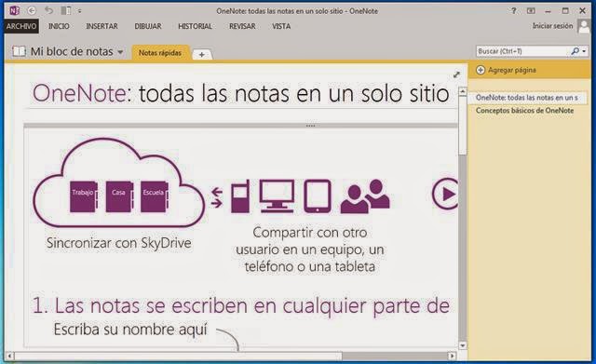Click the tablet device icon
The height and width of the screenshot is (364, 596).
[x=318, y=196]
